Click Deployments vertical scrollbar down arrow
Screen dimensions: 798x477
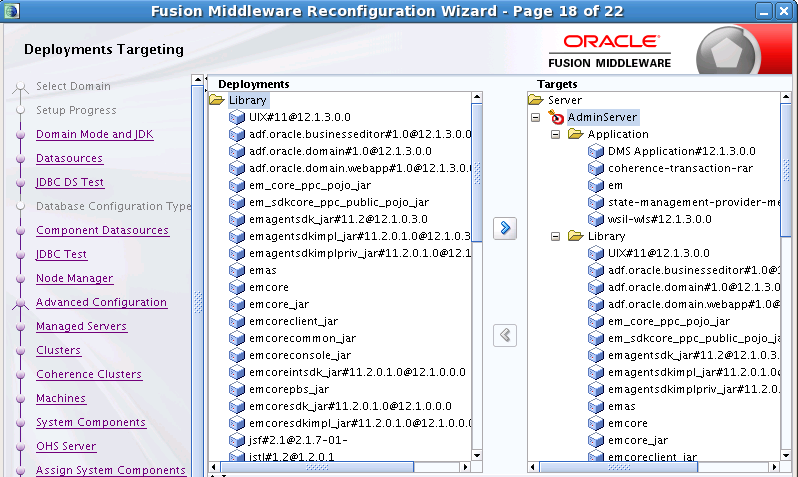tap(477, 455)
